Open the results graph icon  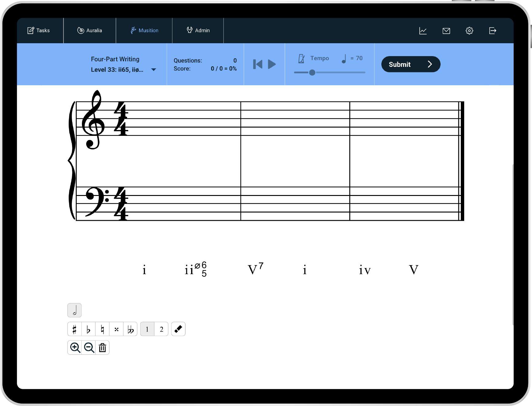pos(423,31)
